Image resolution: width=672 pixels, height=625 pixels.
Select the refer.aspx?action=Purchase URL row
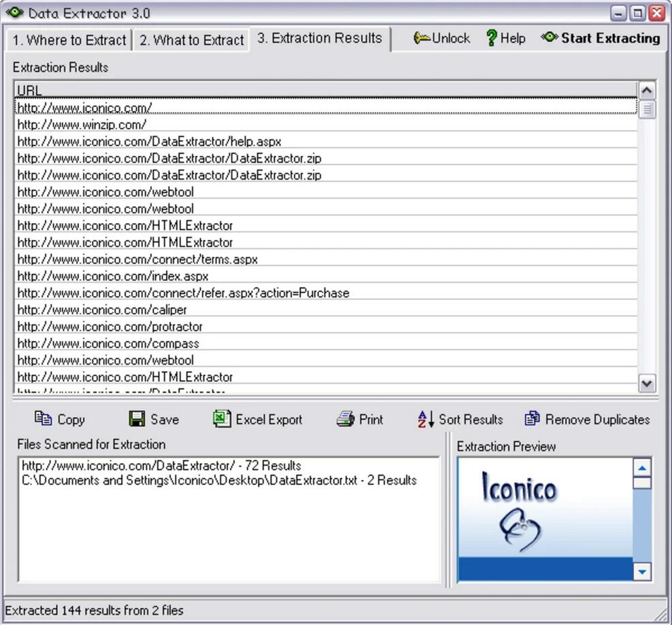(x=326, y=293)
